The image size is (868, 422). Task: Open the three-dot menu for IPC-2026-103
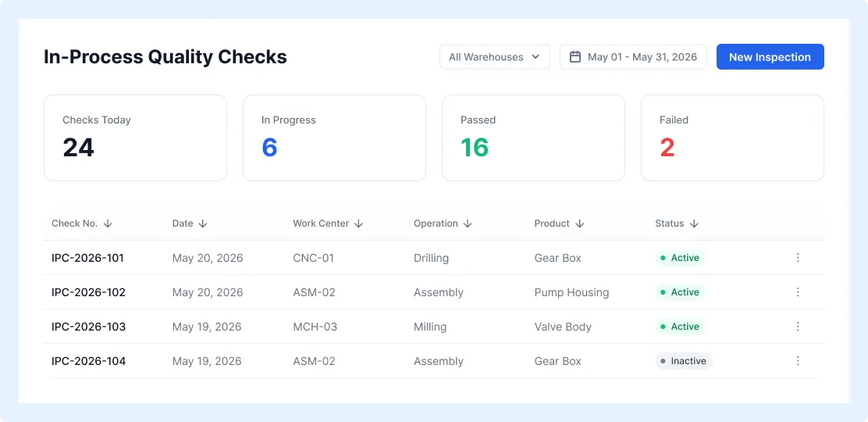798,326
